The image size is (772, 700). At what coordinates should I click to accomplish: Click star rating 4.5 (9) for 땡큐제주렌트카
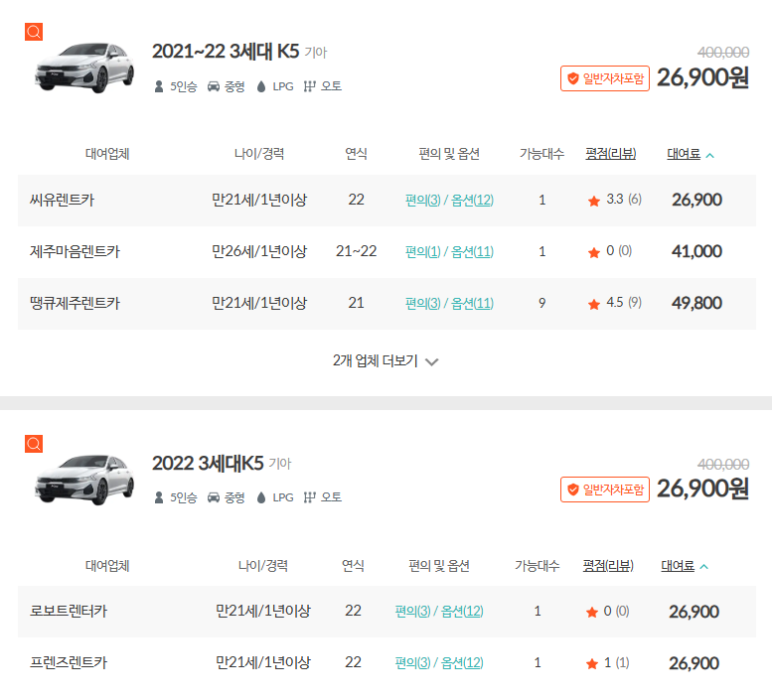tap(614, 303)
